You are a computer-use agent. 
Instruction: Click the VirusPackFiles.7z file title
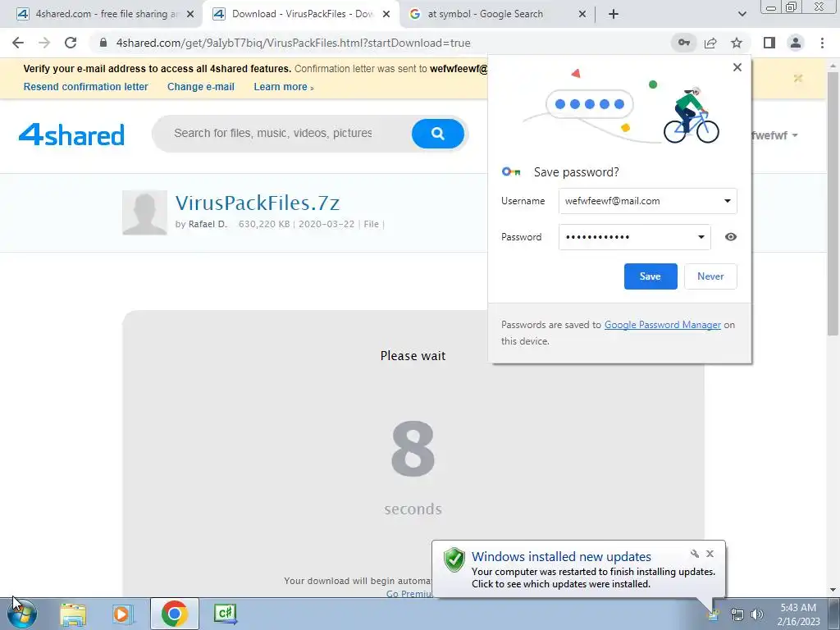tap(257, 203)
